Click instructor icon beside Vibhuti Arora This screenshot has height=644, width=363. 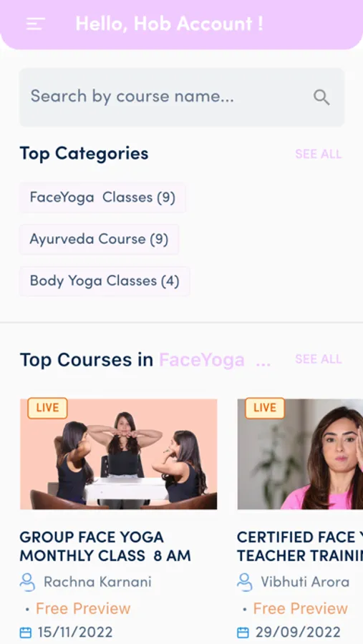[245, 582]
